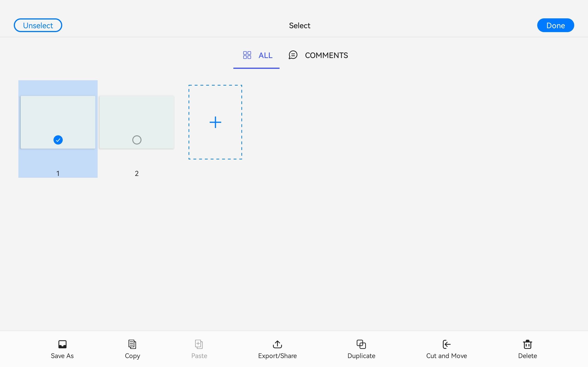The height and width of the screenshot is (367, 588).
Task: Click the Paste icon
Action: pos(199,344)
